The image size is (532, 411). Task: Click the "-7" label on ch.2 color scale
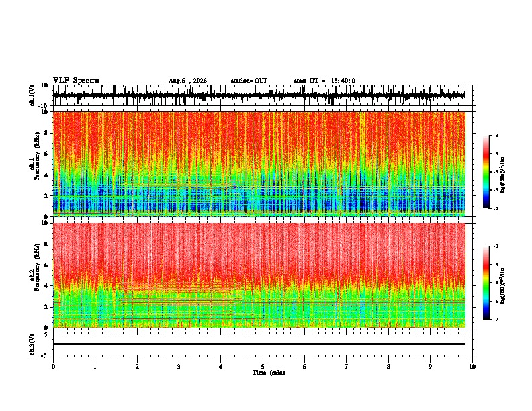(495, 319)
